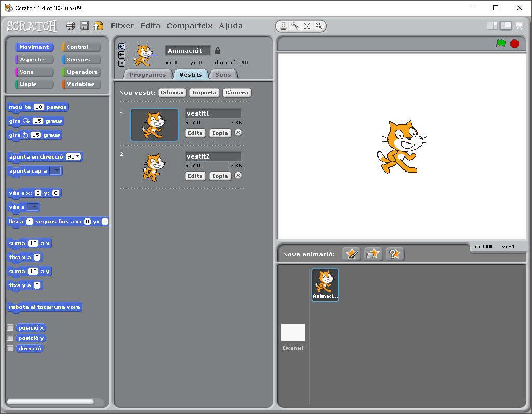Open the vés a dropdown
The width and height of the screenshot is (532, 414).
(x=33, y=207)
